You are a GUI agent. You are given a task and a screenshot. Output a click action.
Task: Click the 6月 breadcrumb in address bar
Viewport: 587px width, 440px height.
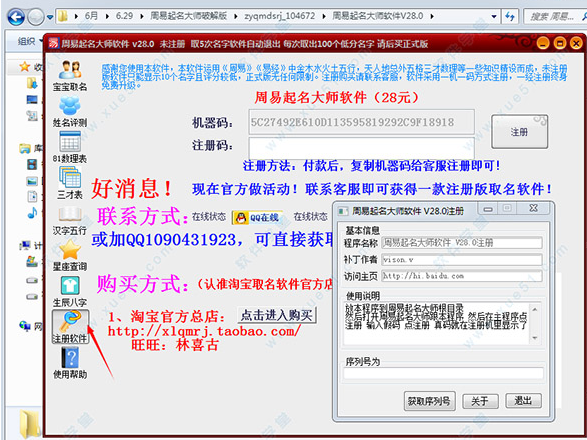pos(91,16)
